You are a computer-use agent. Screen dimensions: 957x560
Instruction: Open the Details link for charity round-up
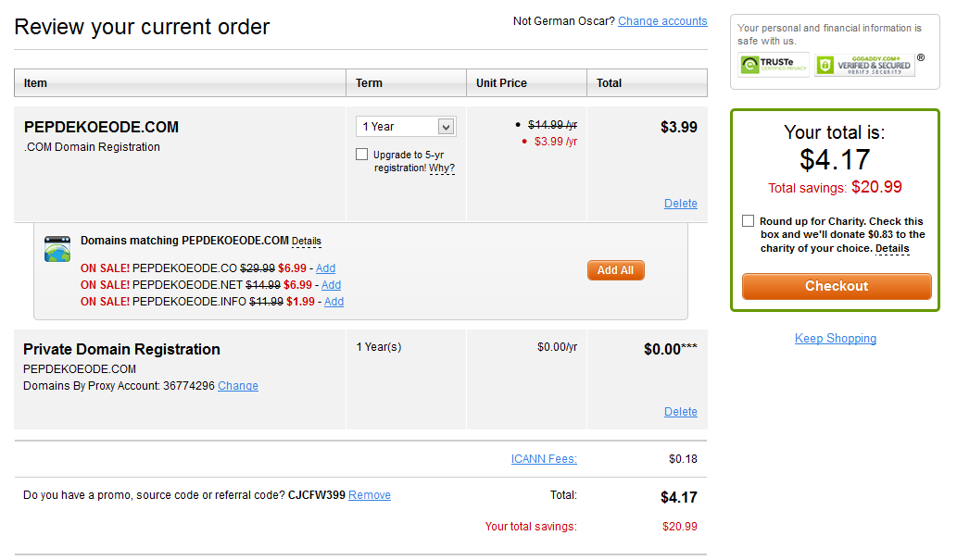[892, 249]
